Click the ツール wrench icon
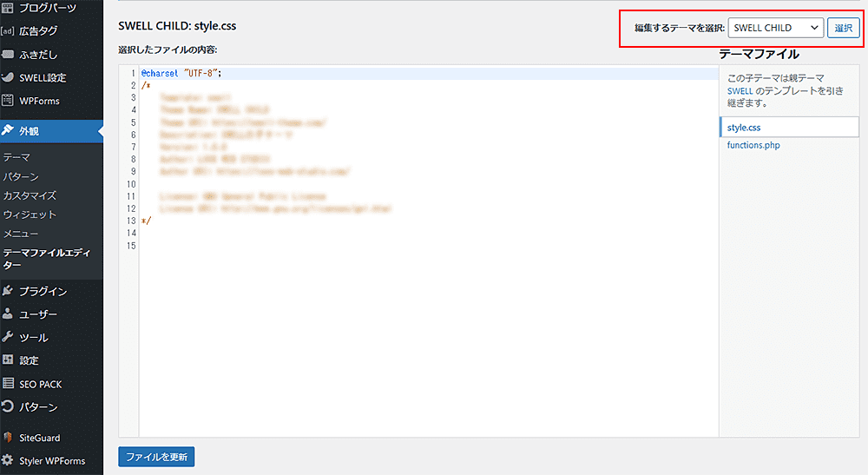Screen dimensions: 868x475 point(8,337)
